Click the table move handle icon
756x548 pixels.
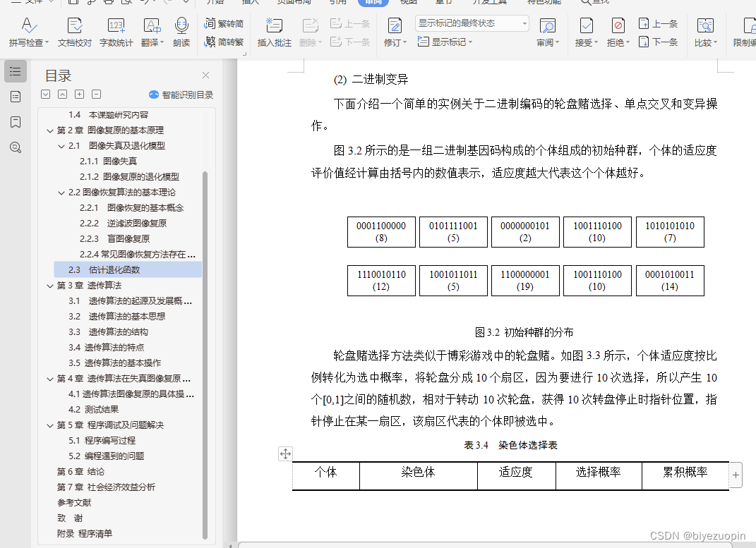(x=285, y=453)
